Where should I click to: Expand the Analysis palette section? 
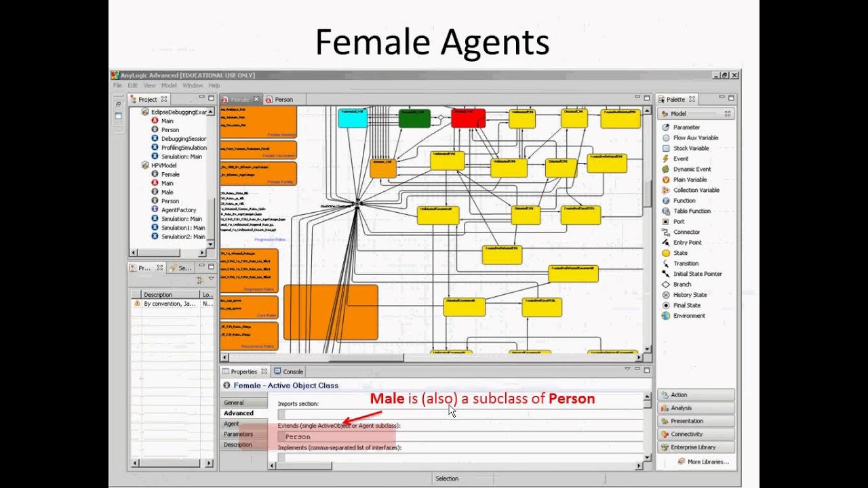click(696, 408)
